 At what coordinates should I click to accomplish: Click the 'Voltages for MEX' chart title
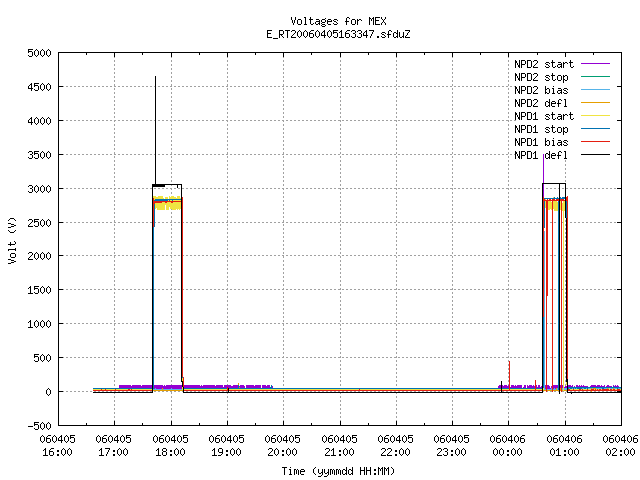coord(338,21)
